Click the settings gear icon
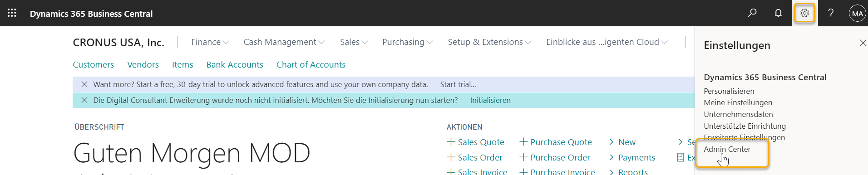The image size is (868, 175). click(804, 13)
